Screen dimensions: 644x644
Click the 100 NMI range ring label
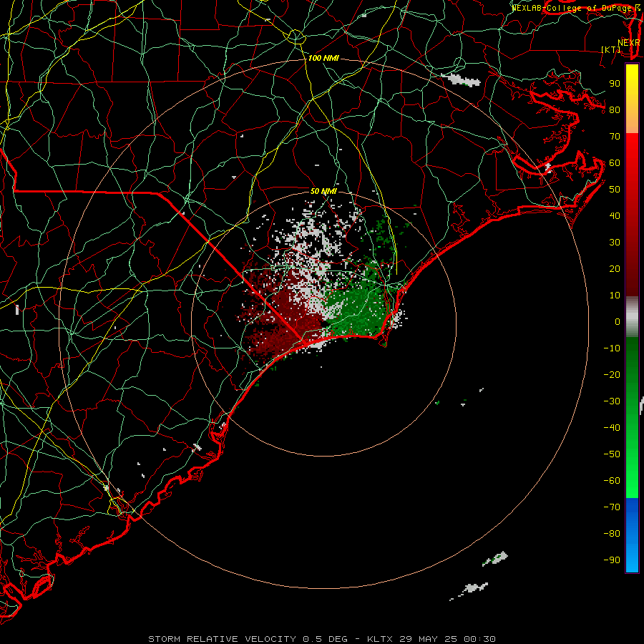coord(323,59)
